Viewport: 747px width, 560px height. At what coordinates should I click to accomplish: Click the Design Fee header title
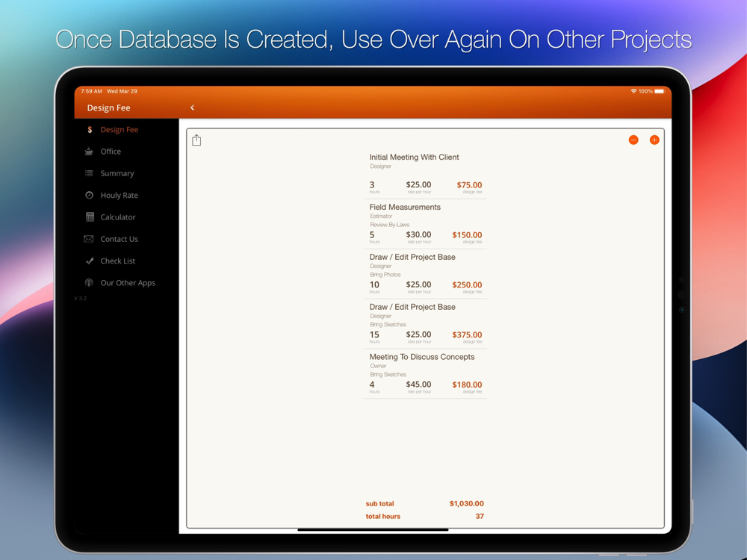[x=108, y=108]
